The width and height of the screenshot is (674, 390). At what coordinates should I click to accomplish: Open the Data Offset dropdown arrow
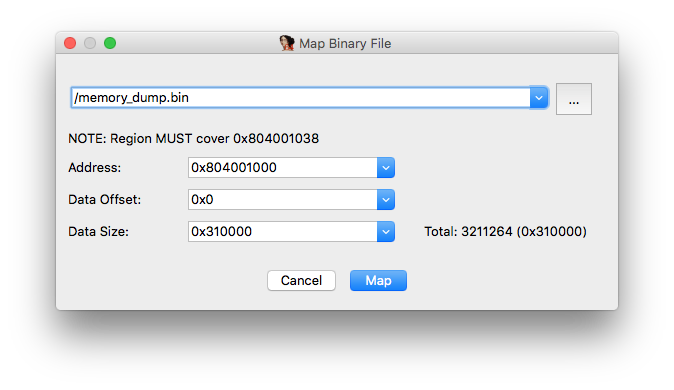coord(386,200)
